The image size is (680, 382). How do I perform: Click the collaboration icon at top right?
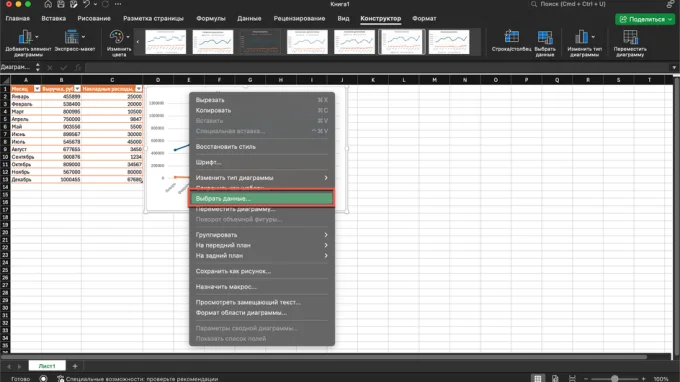click(x=670, y=4)
